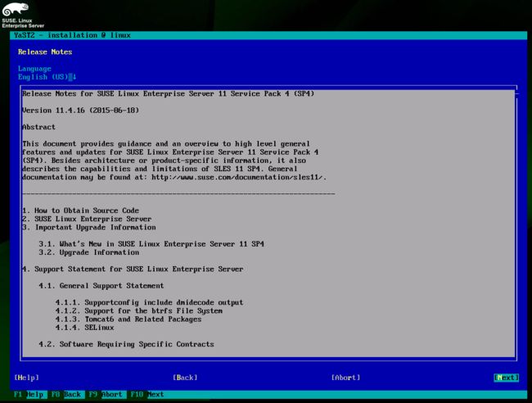The width and height of the screenshot is (532, 403).
Task: Click '4.1.4. SELinux' entry
Action: [x=85, y=328]
